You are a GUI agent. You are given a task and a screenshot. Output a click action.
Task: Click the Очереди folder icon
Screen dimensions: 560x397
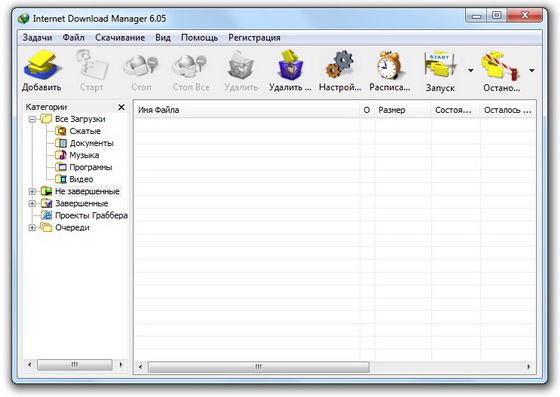point(46,227)
